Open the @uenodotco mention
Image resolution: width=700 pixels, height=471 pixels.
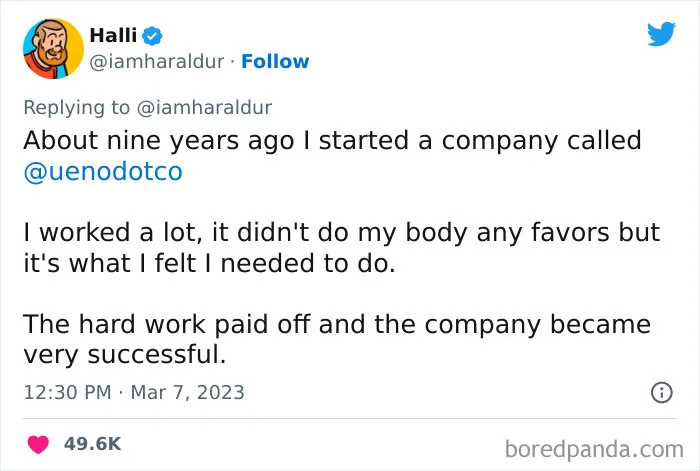point(103,171)
